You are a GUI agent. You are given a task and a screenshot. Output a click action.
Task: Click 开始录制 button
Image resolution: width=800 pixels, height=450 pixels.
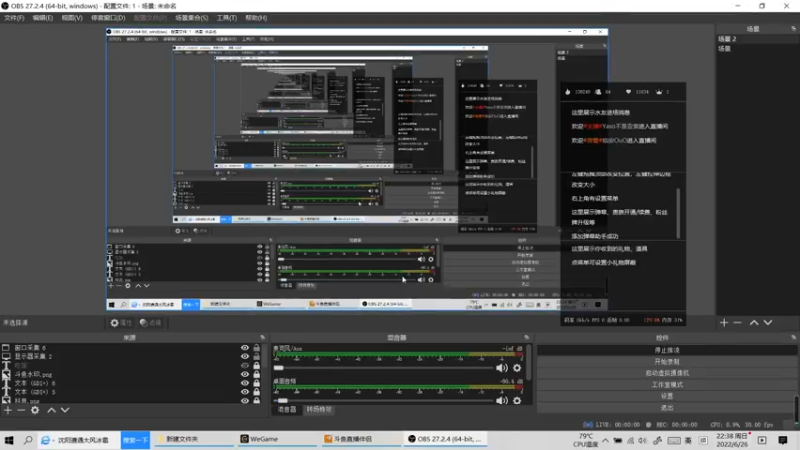(666, 362)
